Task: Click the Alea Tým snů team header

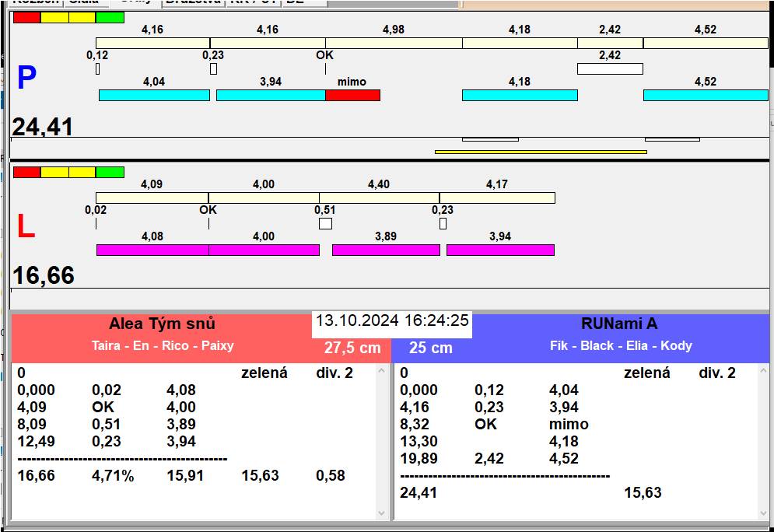Action: [x=162, y=324]
